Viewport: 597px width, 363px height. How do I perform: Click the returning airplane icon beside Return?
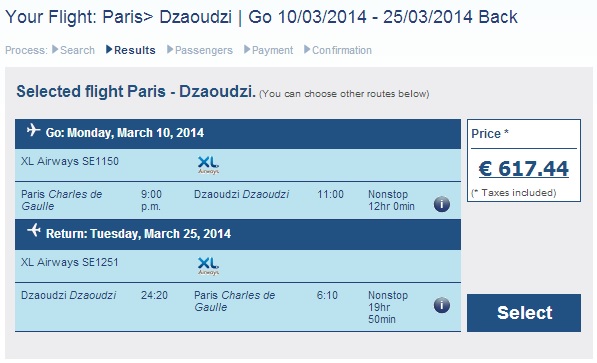[34, 230]
